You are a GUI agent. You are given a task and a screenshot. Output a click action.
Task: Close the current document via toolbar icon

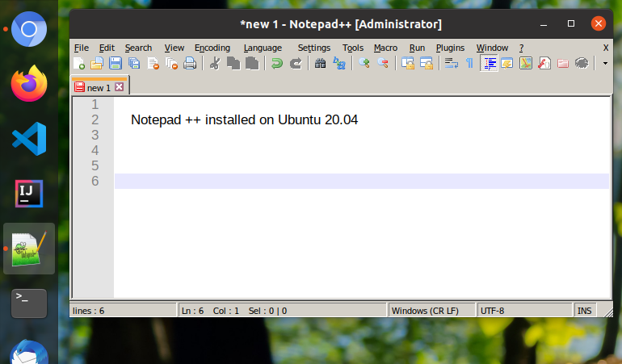point(153,63)
